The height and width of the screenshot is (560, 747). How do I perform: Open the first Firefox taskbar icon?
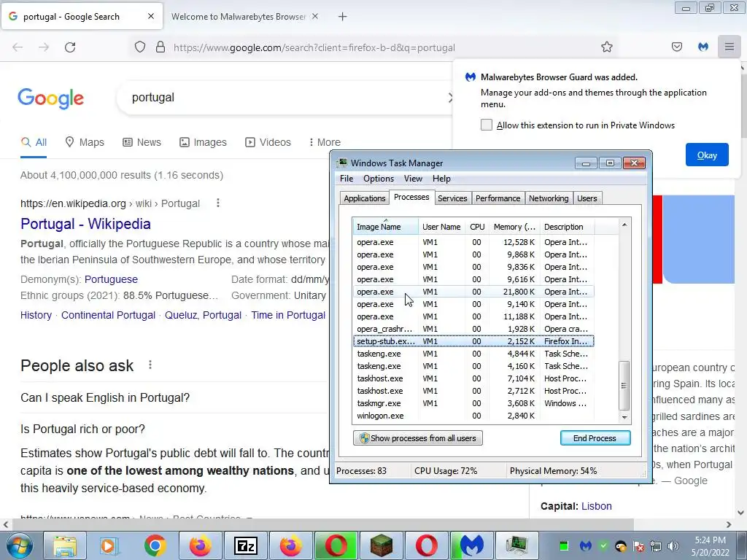(x=200, y=545)
